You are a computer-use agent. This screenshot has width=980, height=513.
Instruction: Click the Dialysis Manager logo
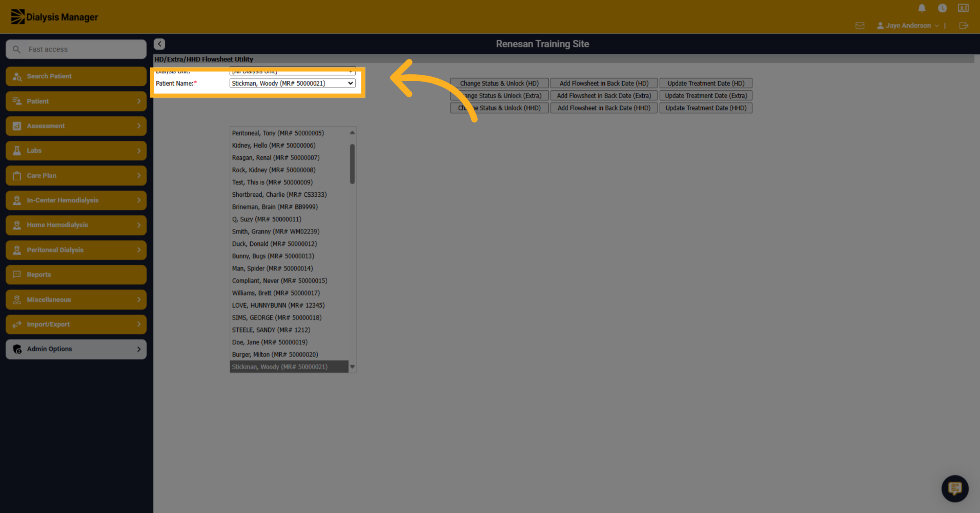(54, 17)
